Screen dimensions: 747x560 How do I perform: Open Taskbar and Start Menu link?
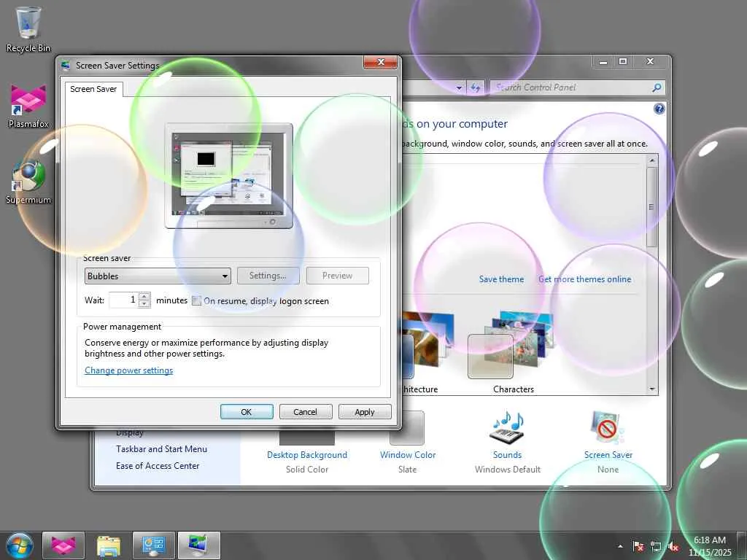161,449
